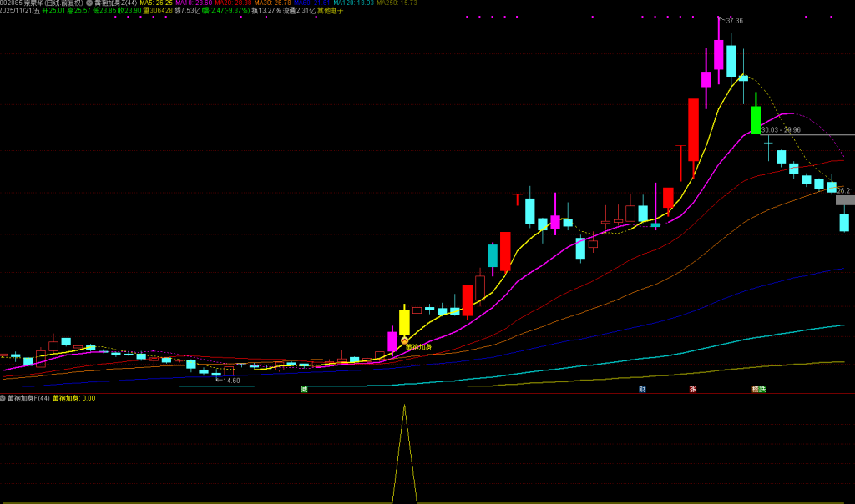Viewport: 855px width, 504px height.
Task: Open the sub-chart indicator circle icon beside 黄袍加身F
Action: [x=3, y=398]
